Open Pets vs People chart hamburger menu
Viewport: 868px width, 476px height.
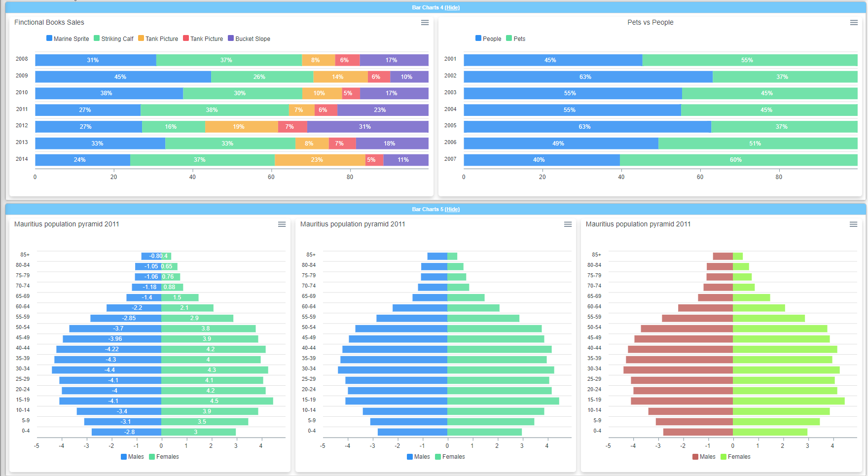click(x=854, y=23)
